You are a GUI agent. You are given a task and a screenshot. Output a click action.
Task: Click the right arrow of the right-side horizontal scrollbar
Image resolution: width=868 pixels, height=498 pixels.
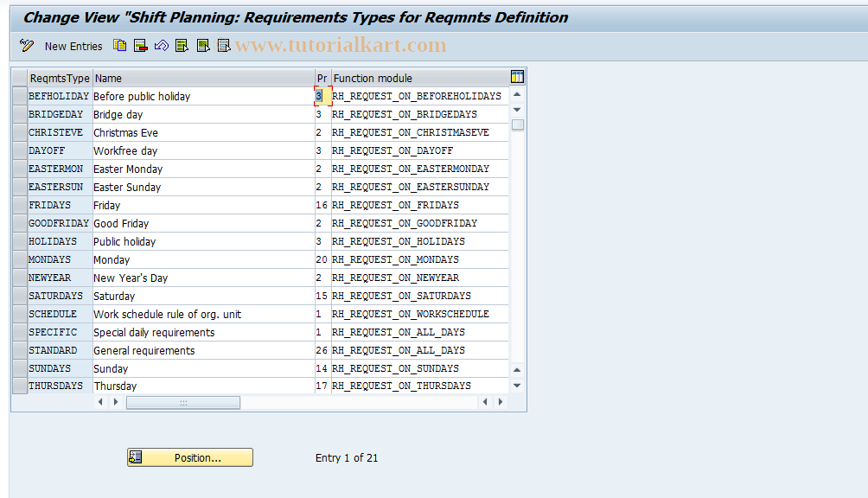tap(501, 402)
